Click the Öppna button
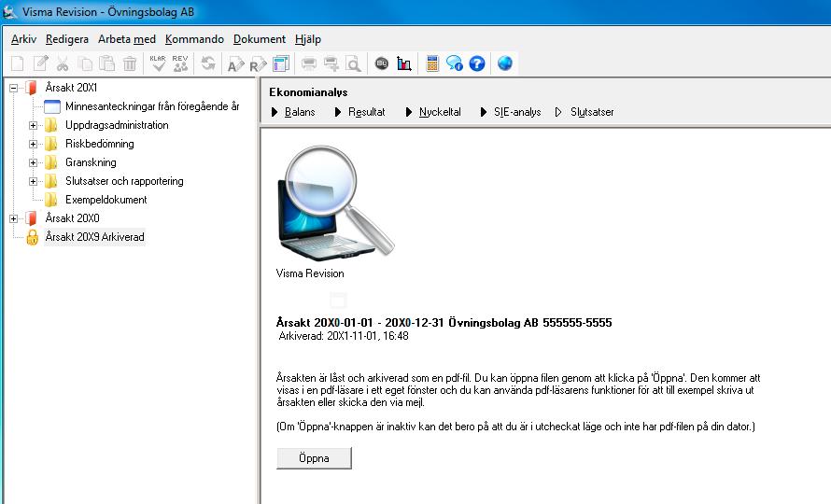The height and width of the screenshot is (504, 831). tap(314, 458)
